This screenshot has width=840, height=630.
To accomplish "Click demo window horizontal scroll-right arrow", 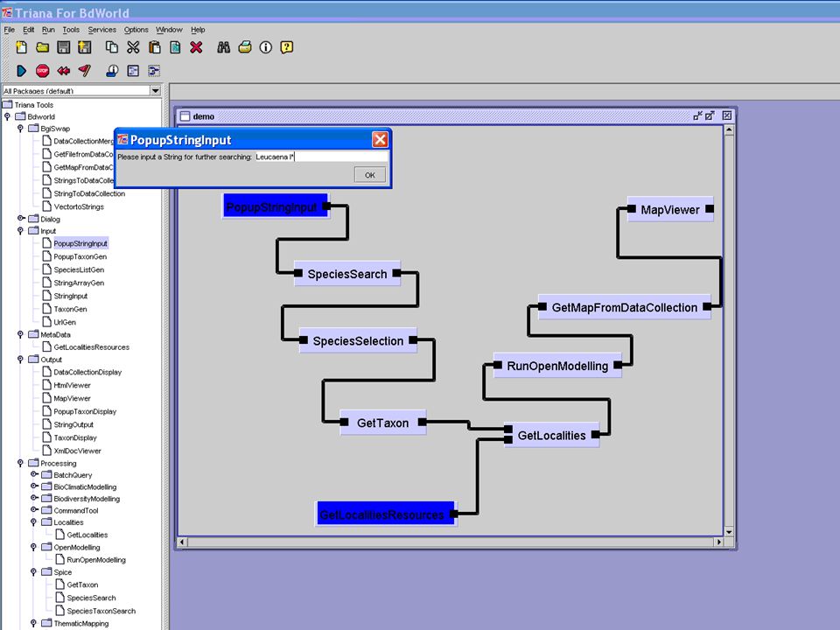I will (x=719, y=542).
